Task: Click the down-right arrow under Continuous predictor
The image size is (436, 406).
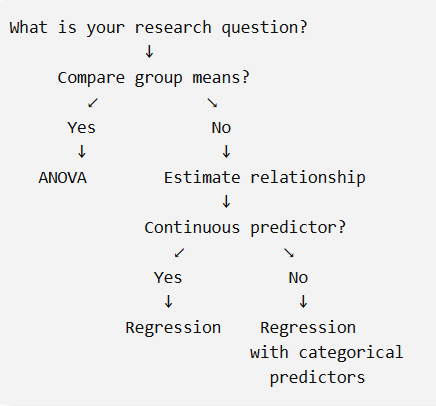Action: pyautogui.click(x=289, y=253)
